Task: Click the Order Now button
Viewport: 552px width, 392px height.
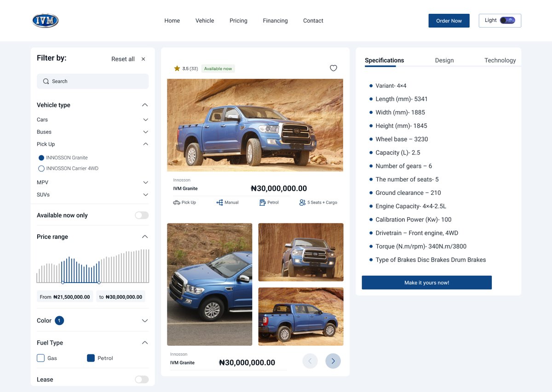Action: (449, 21)
